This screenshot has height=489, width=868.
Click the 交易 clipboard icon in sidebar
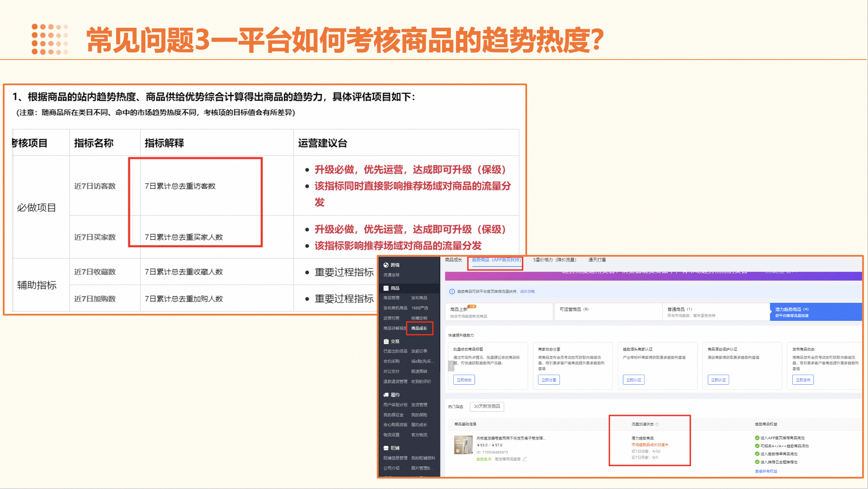point(386,341)
